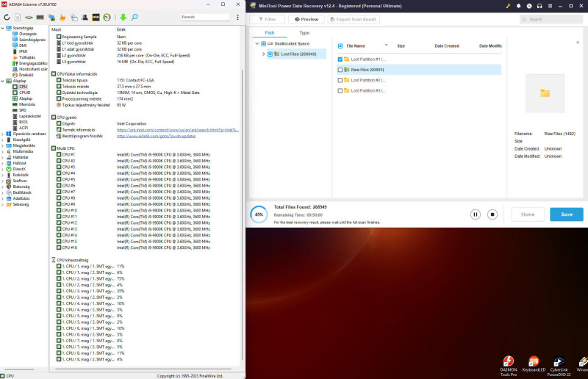
Task: Click the Refresh icon in AIDA64 toolbar
Action: pos(7,17)
